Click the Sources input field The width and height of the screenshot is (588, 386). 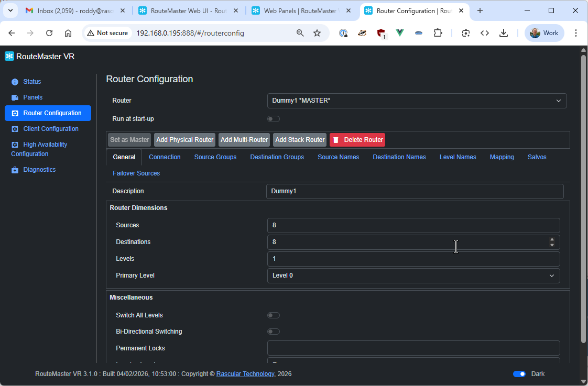tap(413, 225)
